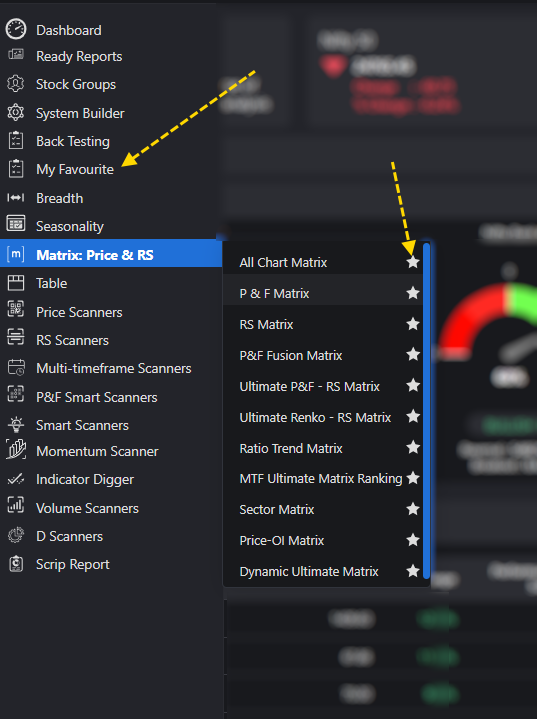537x719 pixels.
Task: Open My Favourite page
Action: (x=75, y=169)
